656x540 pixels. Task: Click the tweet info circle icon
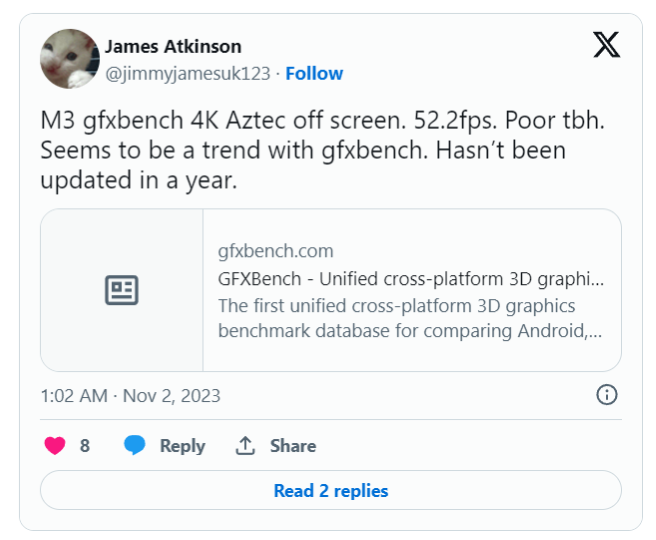[606, 395]
